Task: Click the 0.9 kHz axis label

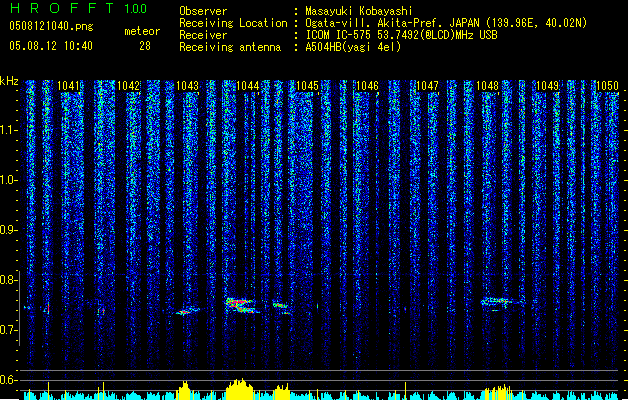Action: (9, 230)
